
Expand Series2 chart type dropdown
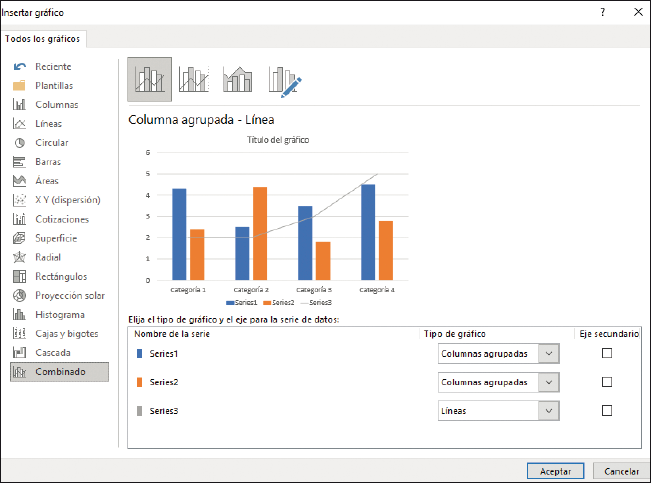coord(548,382)
